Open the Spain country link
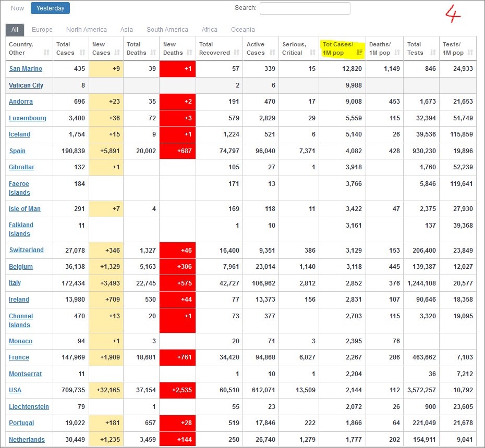The height and width of the screenshot is (448, 485). 17,151
